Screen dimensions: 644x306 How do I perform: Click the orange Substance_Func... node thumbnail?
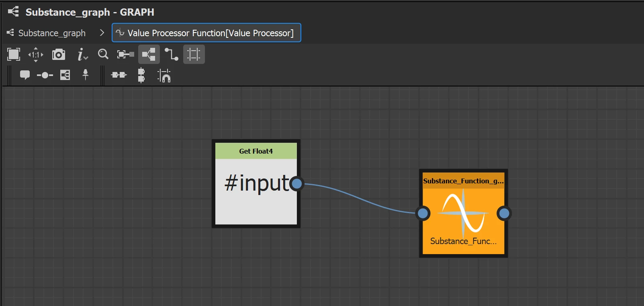[463, 213]
